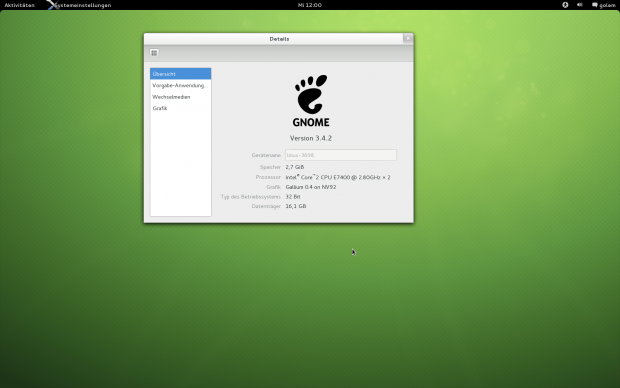The image size is (620, 388).
Task: Click the Speicher value 2,7 GiB
Action: (x=295, y=167)
